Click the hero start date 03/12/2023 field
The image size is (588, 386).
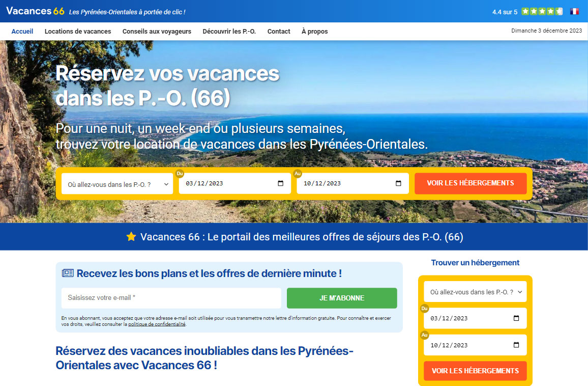point(235,184)
